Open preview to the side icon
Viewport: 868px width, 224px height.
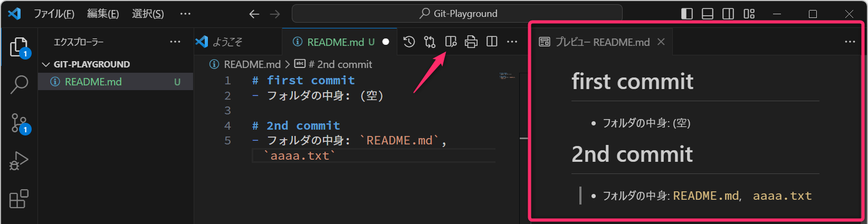coord(451,42)
